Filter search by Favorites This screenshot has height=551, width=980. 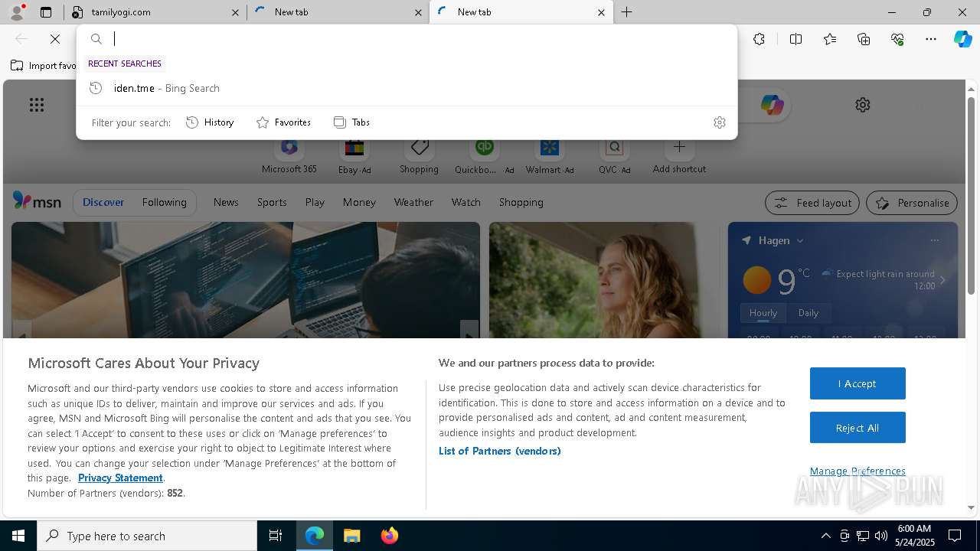pyautogui.click(x=283, y=122)
